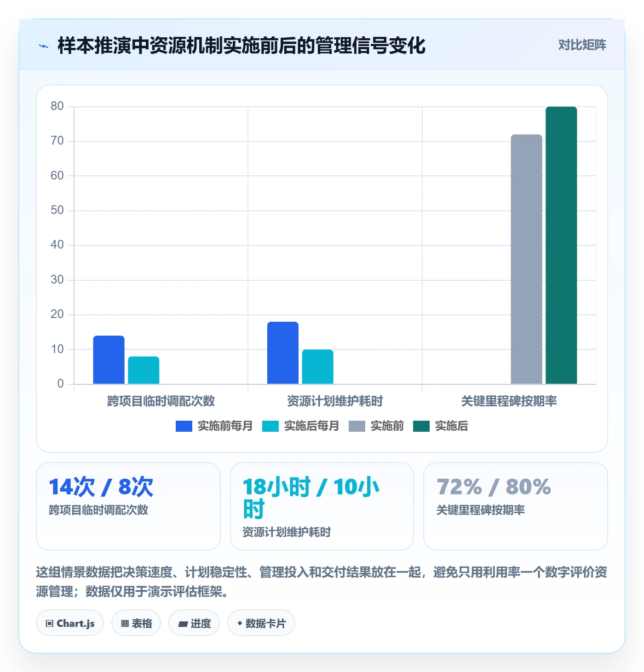Image resolution: width=644 pixels, height=672 pixels.
Task: Click the 关键里程碑按期率 axis label
Action: coord(509,401)
